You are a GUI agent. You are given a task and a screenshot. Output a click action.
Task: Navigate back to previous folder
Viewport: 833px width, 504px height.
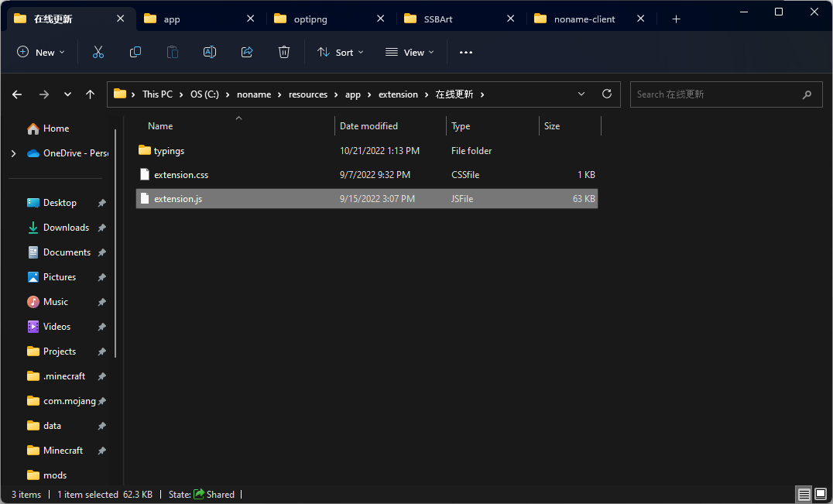click(18, 94)
